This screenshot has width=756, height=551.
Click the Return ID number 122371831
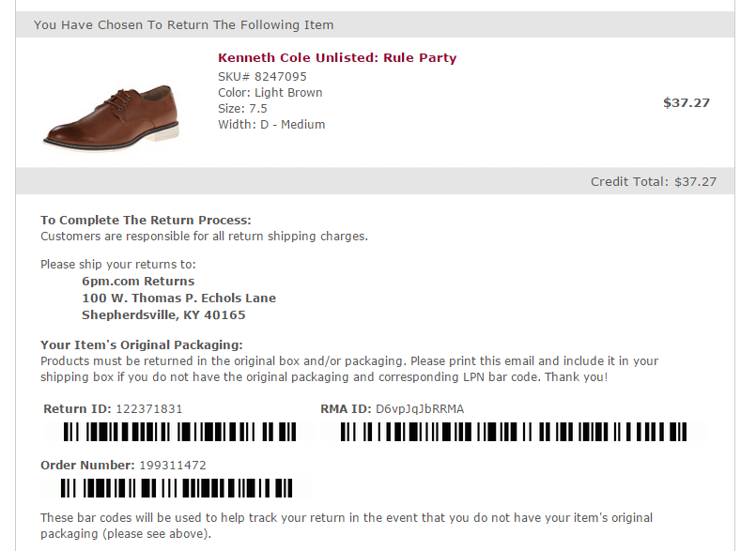(x=148, y=408)
